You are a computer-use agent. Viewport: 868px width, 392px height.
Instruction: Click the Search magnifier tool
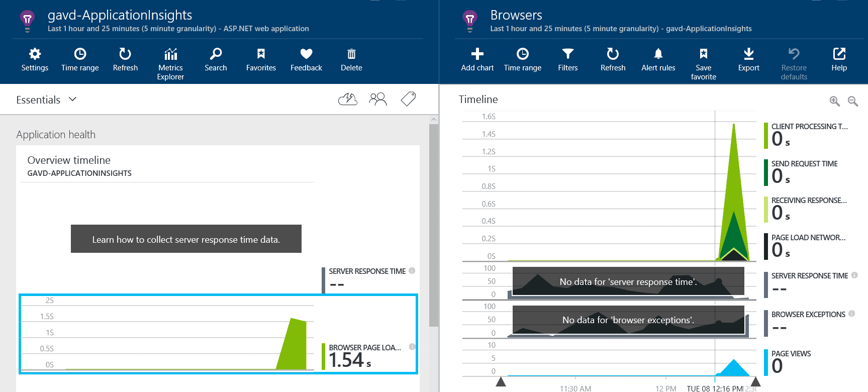[x=216, y=60]
